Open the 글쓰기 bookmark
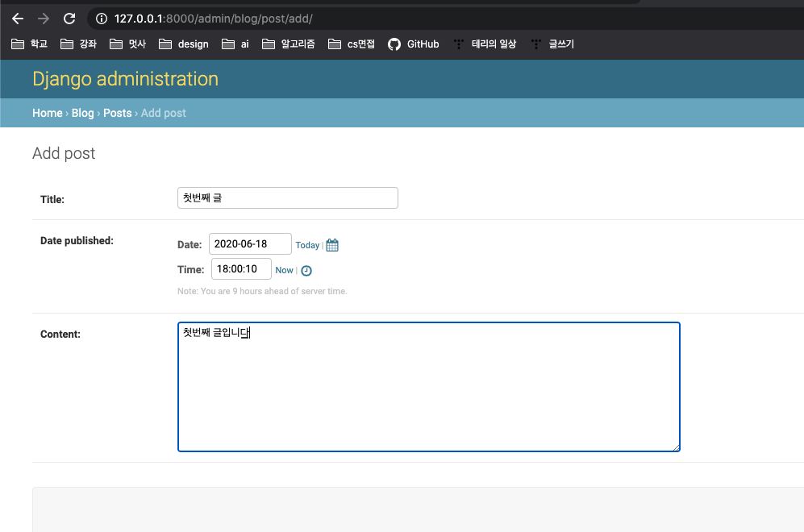Image resolution: width=804 pixels, height=532 pixels. 552,44
